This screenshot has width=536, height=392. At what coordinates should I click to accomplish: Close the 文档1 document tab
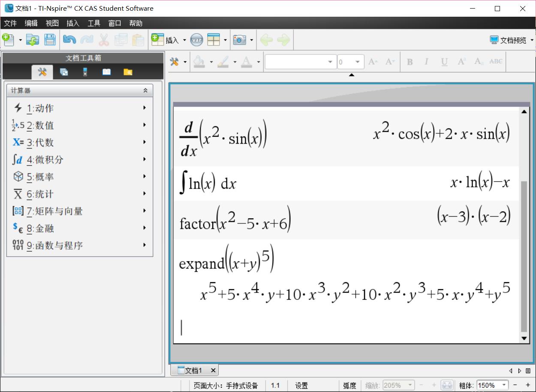[x=213, y=370]
